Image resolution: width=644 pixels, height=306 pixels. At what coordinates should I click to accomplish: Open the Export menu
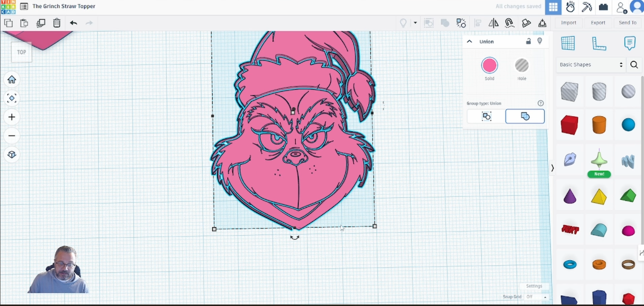[598, 23]
